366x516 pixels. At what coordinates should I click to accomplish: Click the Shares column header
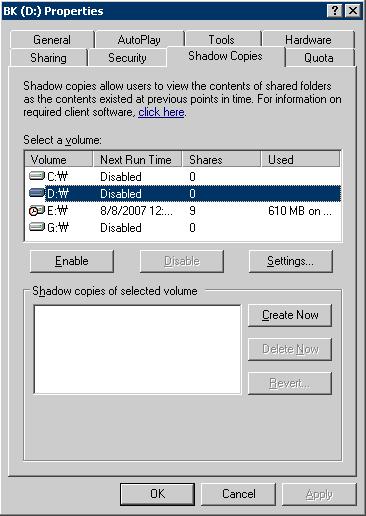(221, 159)
